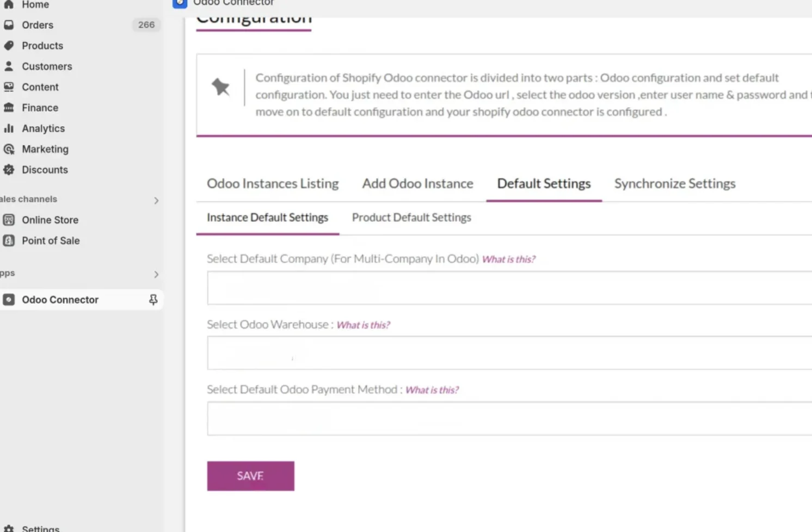Screen dimensions: 812x532
Task: Open the Online Store sales channel
Action: pos(50,220)
